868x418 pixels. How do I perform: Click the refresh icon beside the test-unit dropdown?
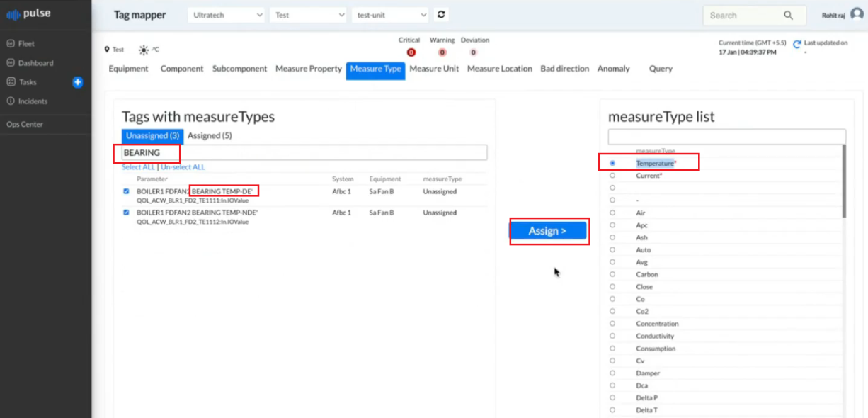[441, 15]
